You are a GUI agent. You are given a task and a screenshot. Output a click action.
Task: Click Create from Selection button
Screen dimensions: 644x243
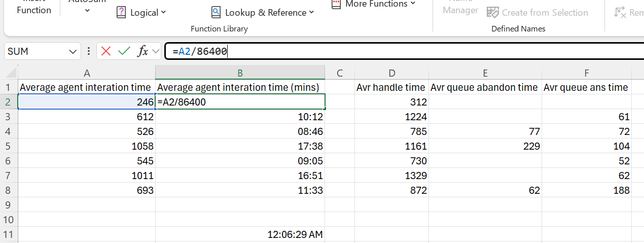click(537, 13)
